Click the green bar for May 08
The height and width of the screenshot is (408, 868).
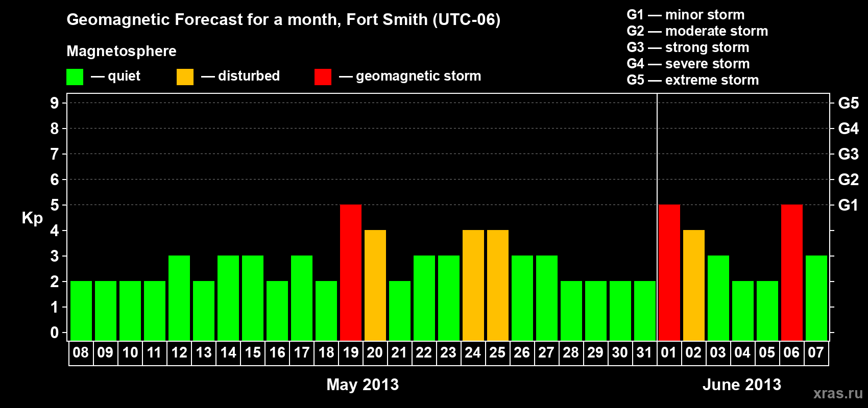81,311
